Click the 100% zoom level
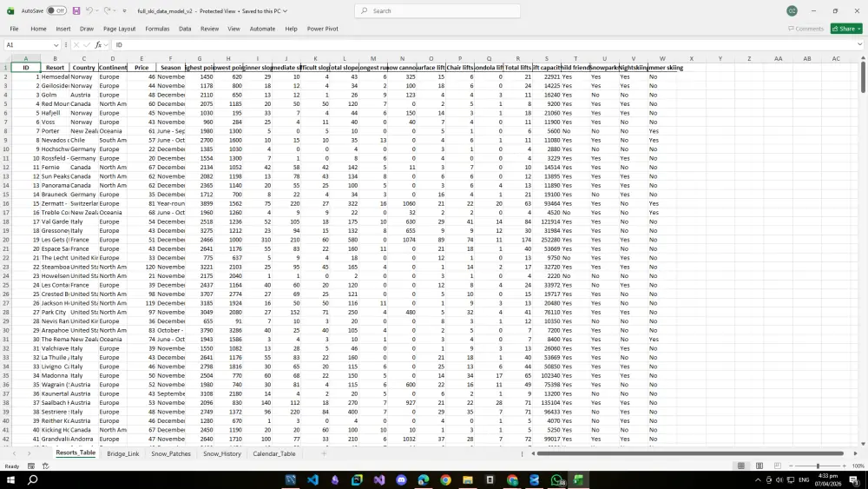 tap(858, 466)
